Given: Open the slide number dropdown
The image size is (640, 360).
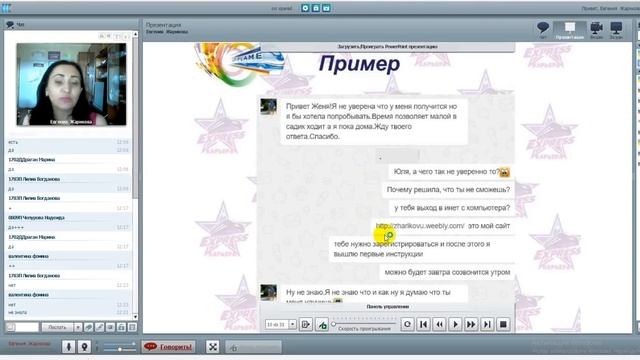Looking at the screenshot, I should [293, 324].
